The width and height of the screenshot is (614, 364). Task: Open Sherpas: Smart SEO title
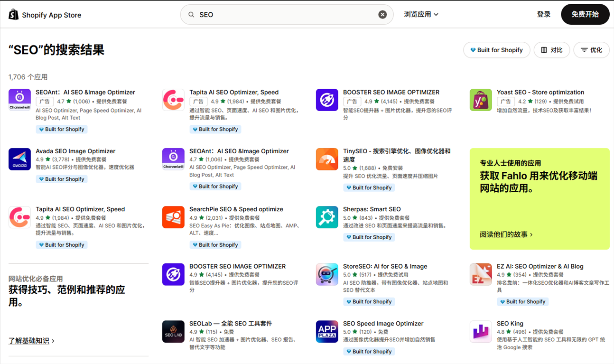[x=372, y=209]
